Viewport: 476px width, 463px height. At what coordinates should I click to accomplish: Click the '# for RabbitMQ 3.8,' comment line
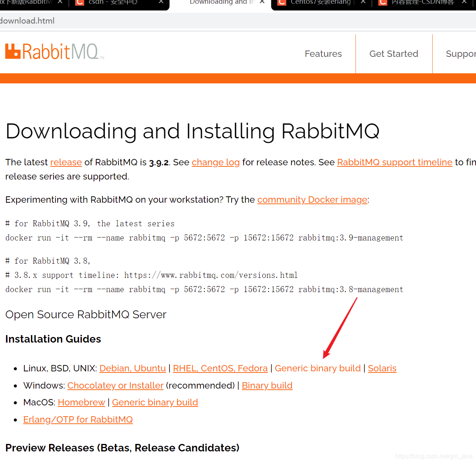(x=48, y=261)
